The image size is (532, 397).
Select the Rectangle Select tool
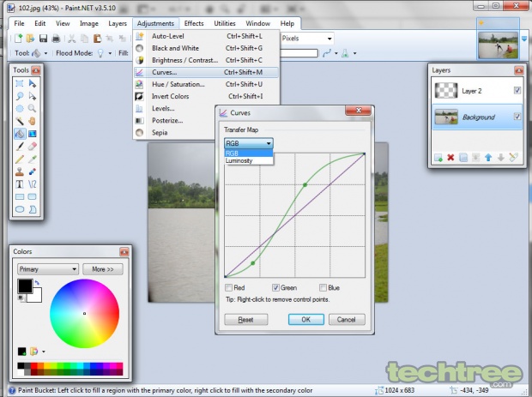(x=20, y=83)
